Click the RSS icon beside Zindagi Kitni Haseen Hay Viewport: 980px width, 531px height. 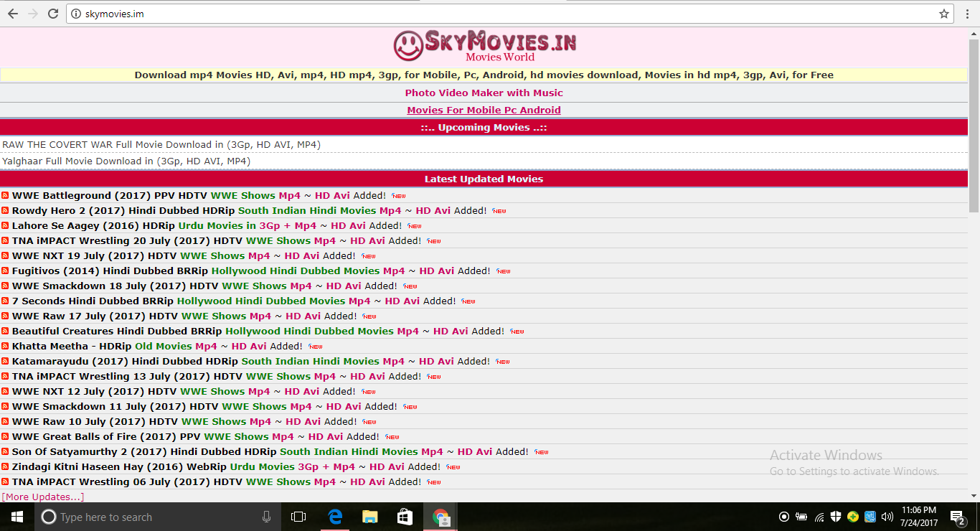pos(5,466)
